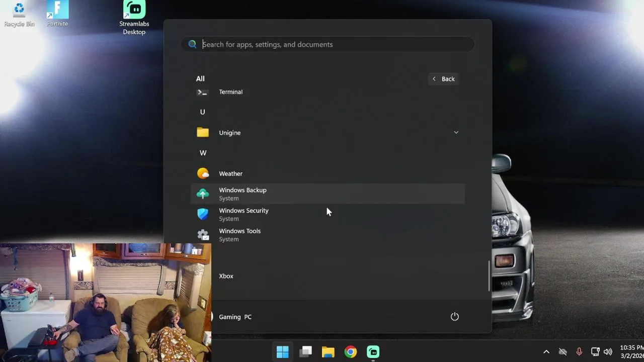Open Recycle Bin desktop icon
This screenshot has height=362, width=644.
tap(19, 14)
